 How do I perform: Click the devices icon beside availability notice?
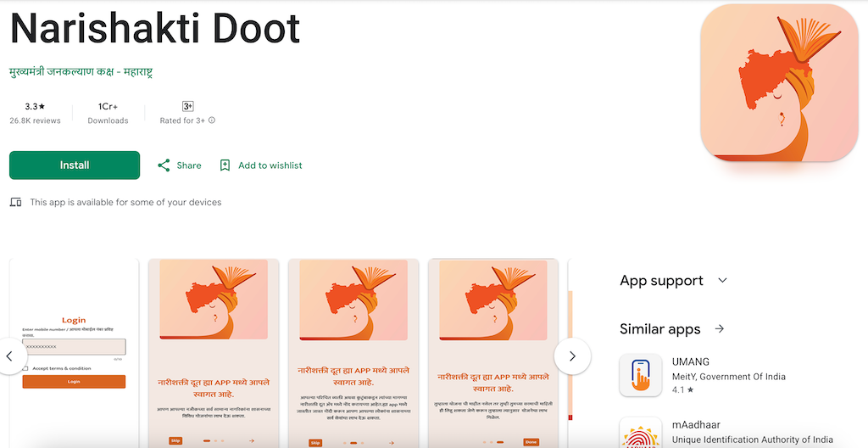tap(15, 203)
